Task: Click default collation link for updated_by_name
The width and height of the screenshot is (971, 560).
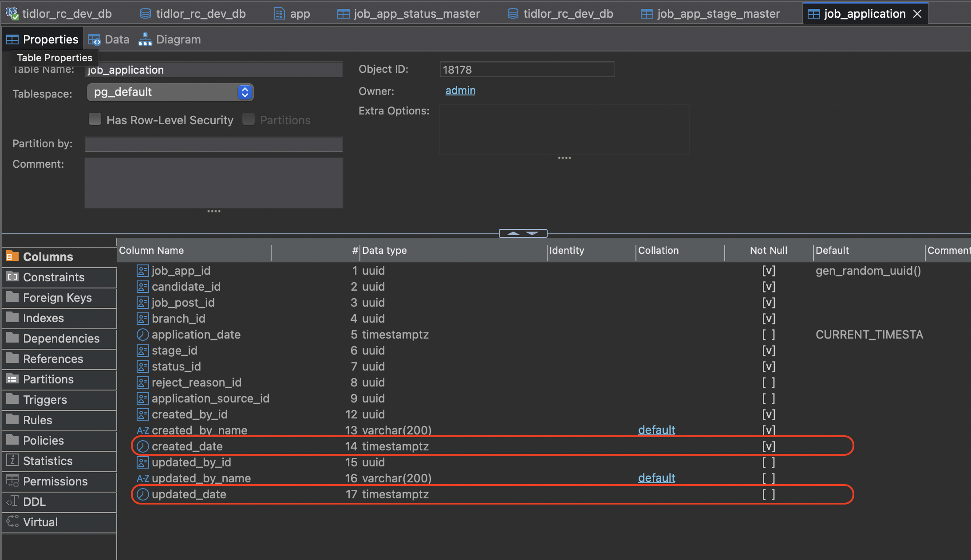Action: pos(656,478)
